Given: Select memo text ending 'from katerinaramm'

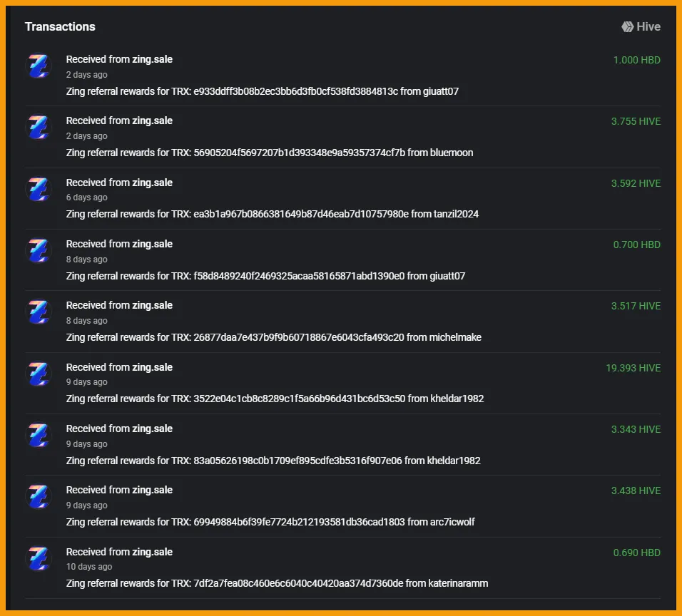Looking at the screenshot, I should pos(277,583).
